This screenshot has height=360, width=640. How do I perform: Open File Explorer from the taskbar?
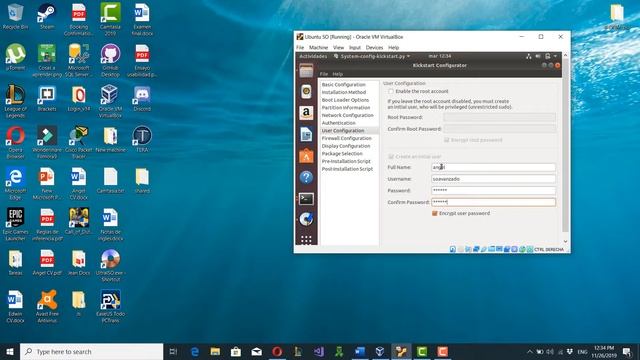click(x=216, y=351)
